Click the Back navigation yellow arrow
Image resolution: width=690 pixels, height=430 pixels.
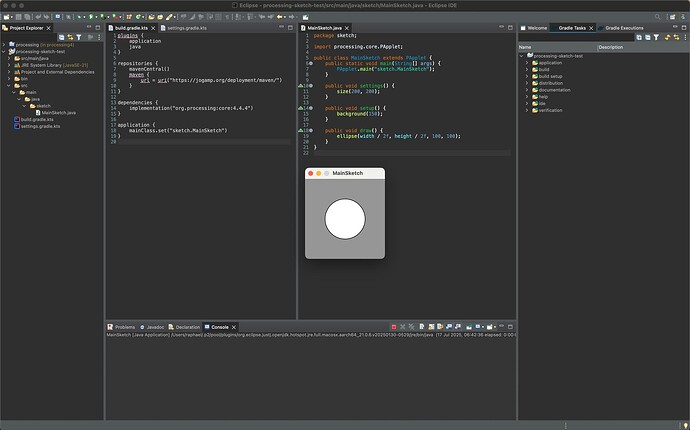tap(279, 17)
